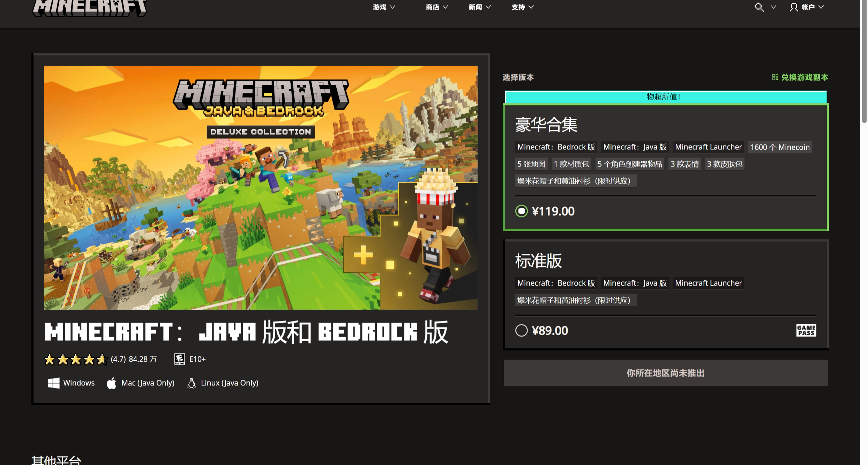
Task: Click the page vertical scrollbar thumb
Action: click(x=864, y=61)
